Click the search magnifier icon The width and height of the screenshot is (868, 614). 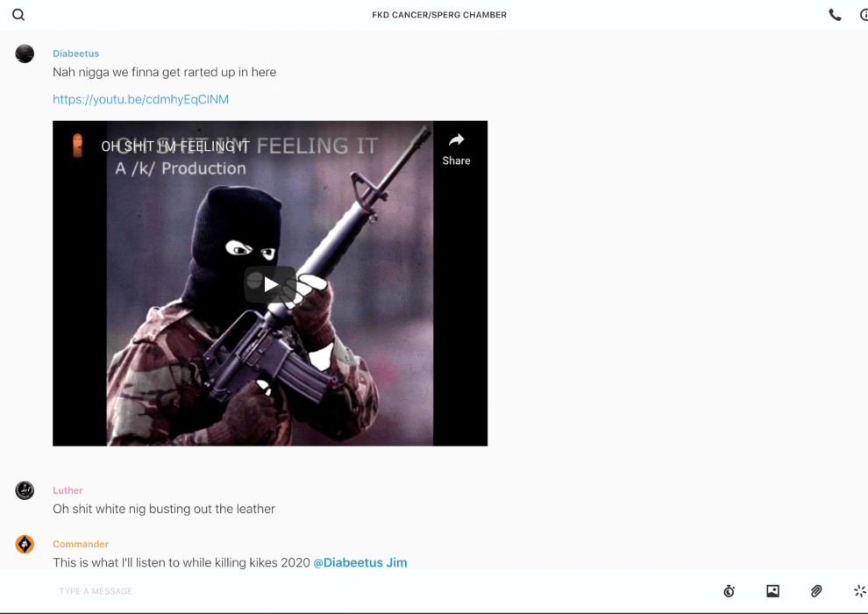click(x=18, y=15)
